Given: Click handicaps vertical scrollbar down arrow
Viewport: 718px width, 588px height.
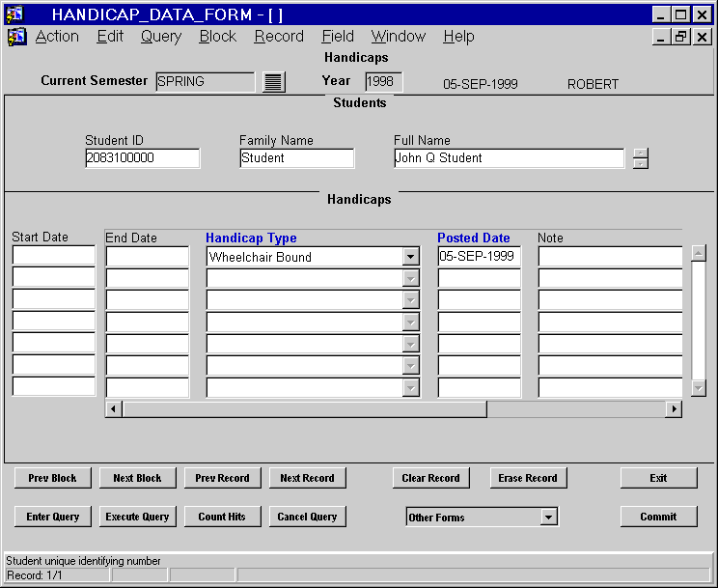Looking at the screenshot, I should point(699,389).
